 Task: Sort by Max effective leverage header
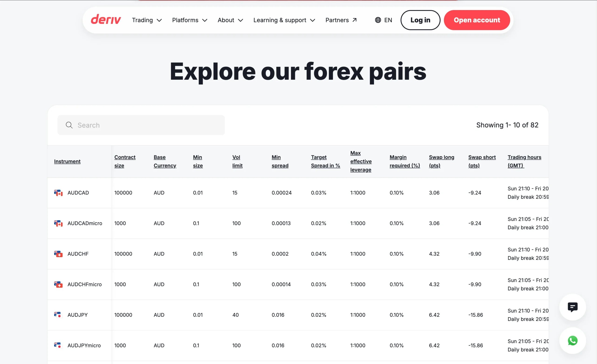tap(361, 161)
